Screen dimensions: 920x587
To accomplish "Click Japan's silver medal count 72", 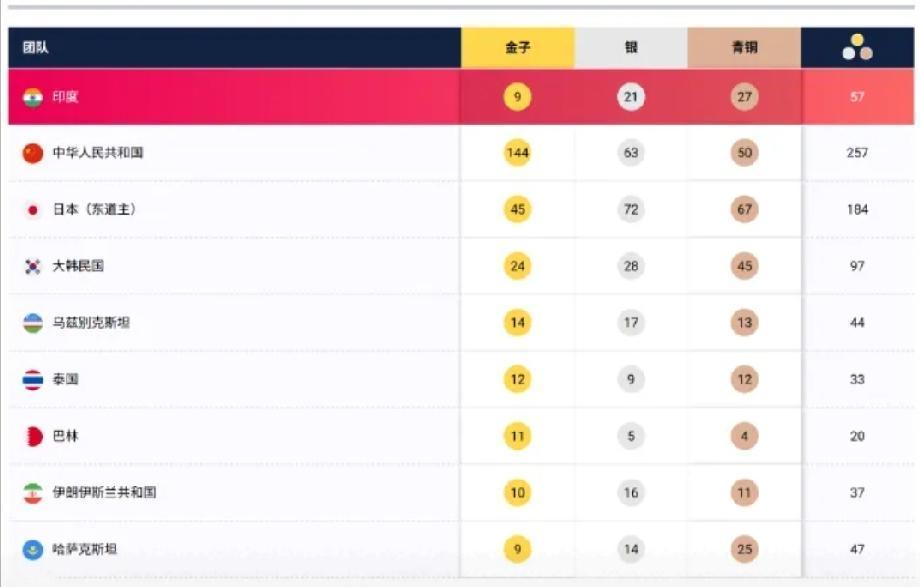I will 631,210.
